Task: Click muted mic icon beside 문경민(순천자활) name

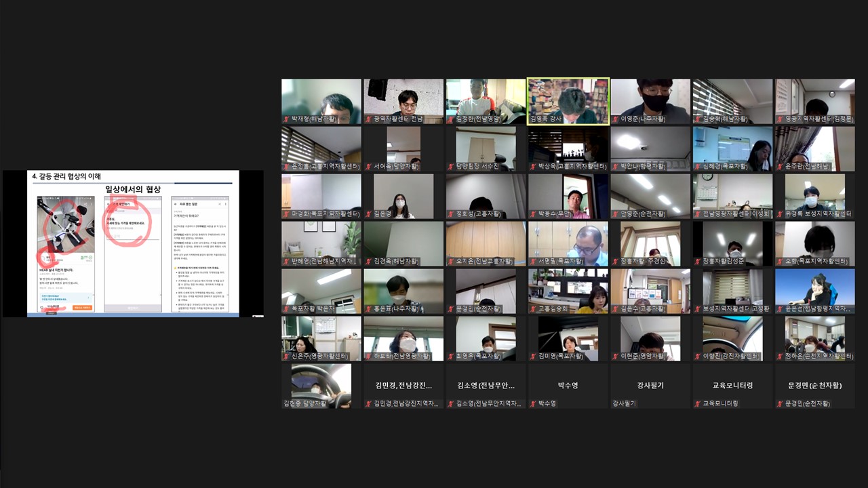Action: pos(780,404)
